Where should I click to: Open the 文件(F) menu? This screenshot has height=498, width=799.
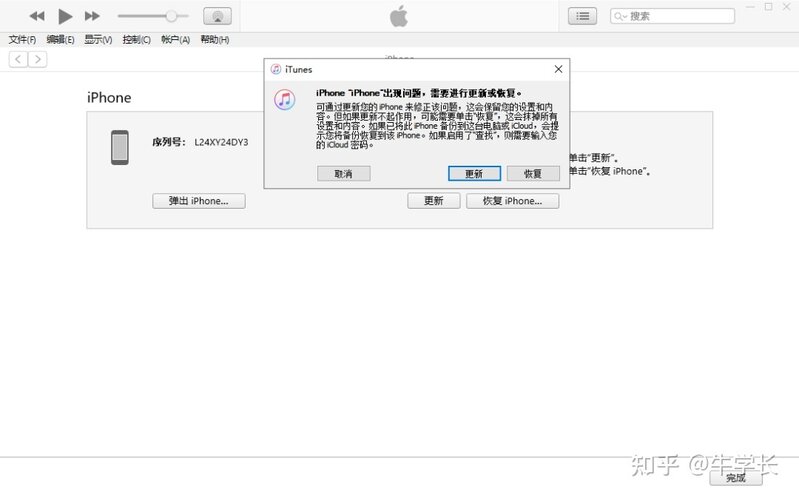click(22, 40)
